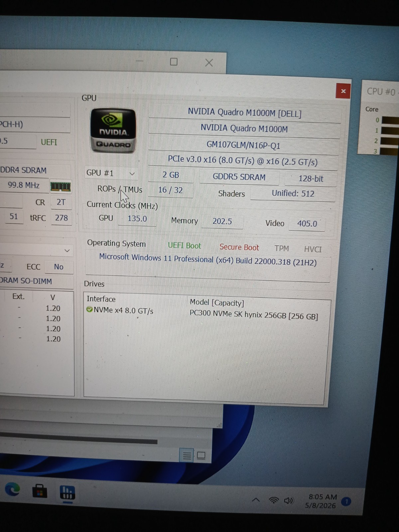Click the Model [Capacity] column header

pos(217,303)
